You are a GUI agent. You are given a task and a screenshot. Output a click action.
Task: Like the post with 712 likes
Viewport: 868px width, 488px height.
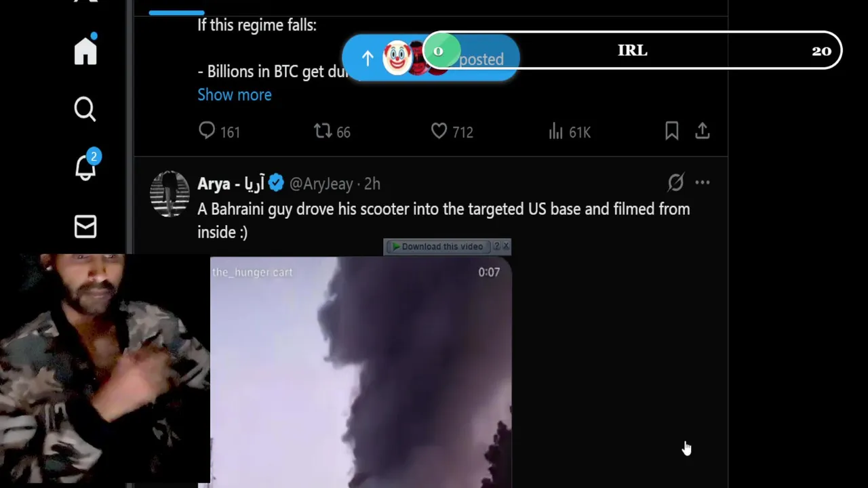pyautogui.click(x=452, y=131)
